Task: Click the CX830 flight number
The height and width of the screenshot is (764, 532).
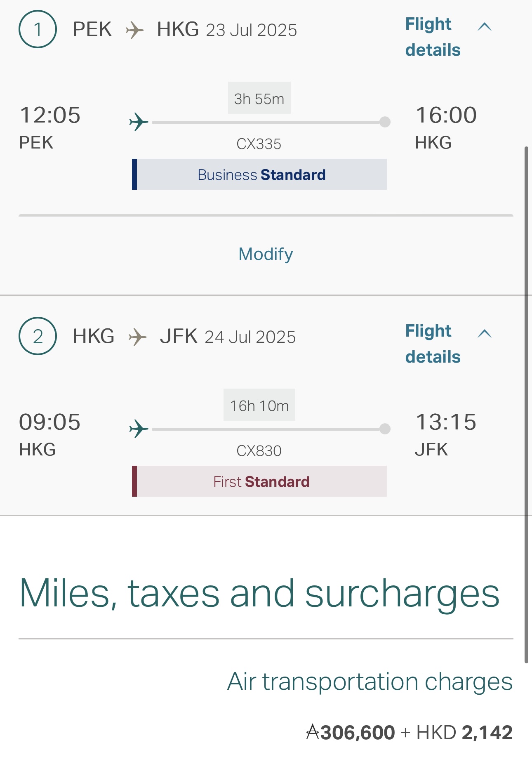Action: (x=259, y=451)
